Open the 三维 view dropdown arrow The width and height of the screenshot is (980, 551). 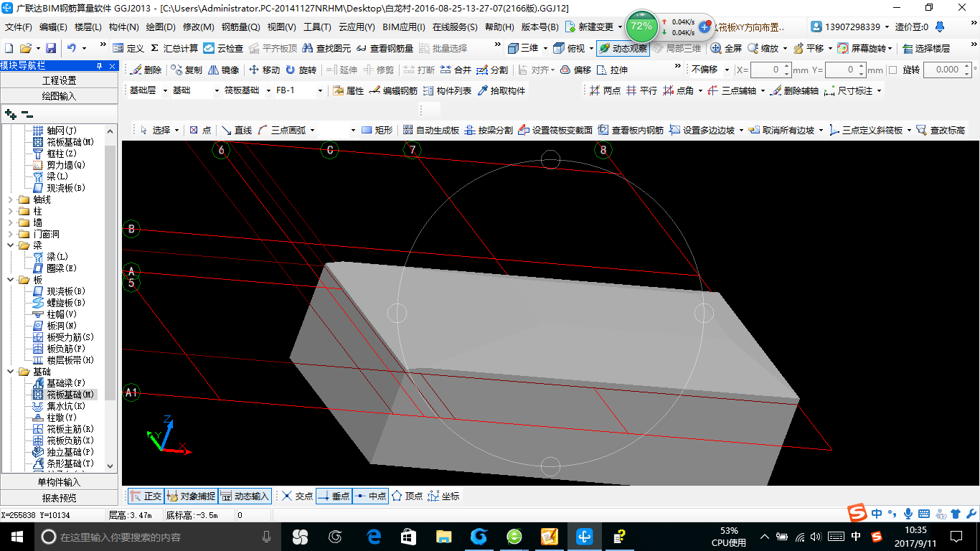point(545,48)
